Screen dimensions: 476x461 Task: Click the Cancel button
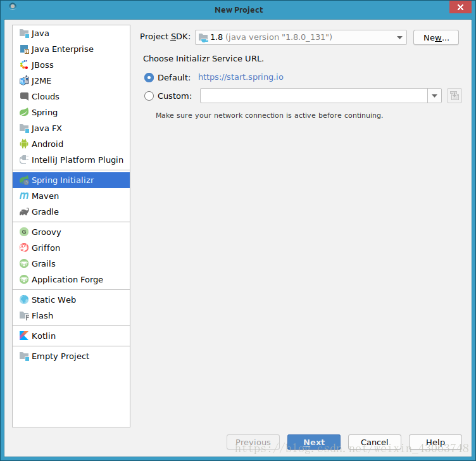[x=375, y=442]
